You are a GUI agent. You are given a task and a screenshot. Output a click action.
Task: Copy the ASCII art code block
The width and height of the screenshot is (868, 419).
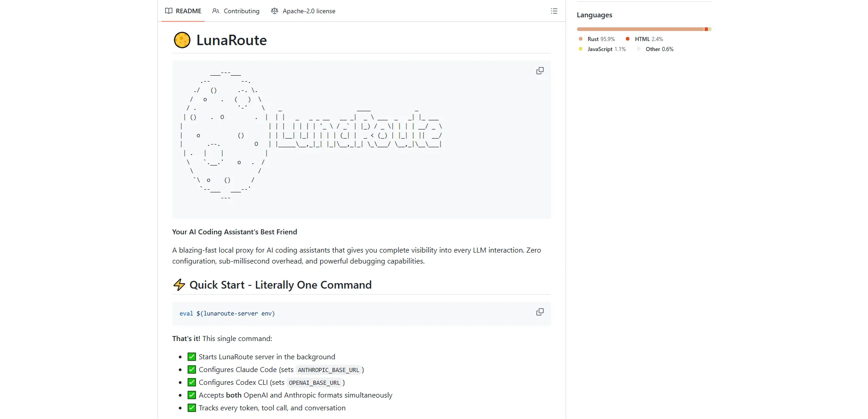[540, 71]
